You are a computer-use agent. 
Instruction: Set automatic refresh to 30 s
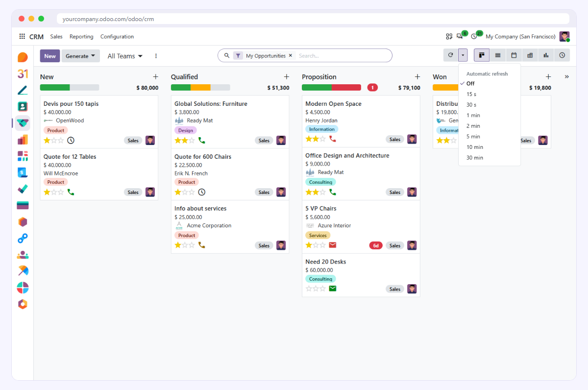click(x=490, y=105)
